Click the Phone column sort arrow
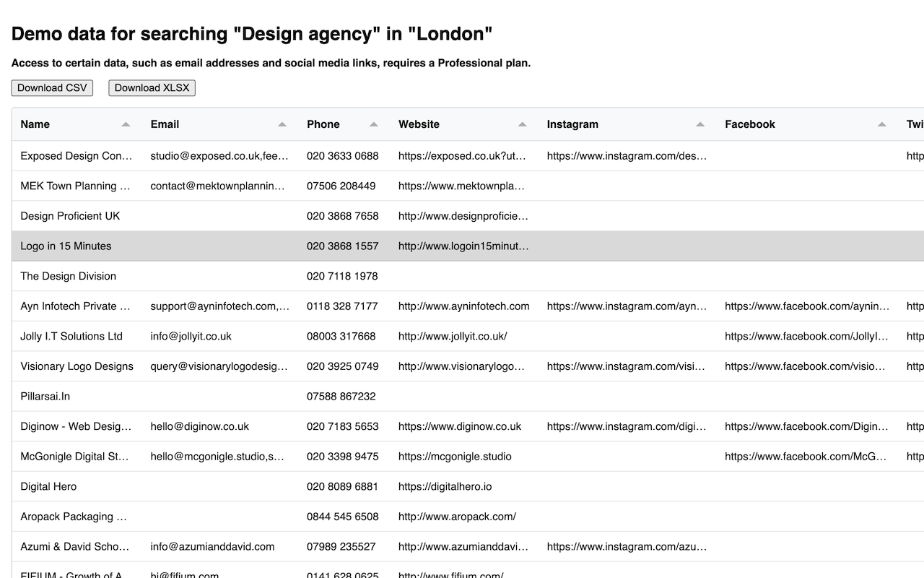The height and width of the screenshot is (578, 924). click(374, 124)
